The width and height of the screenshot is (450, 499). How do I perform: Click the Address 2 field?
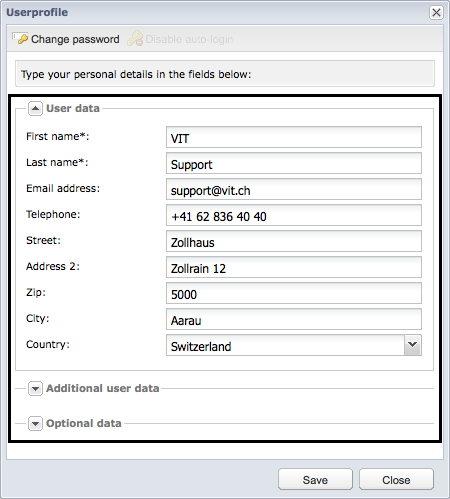(x=294, y=267)
